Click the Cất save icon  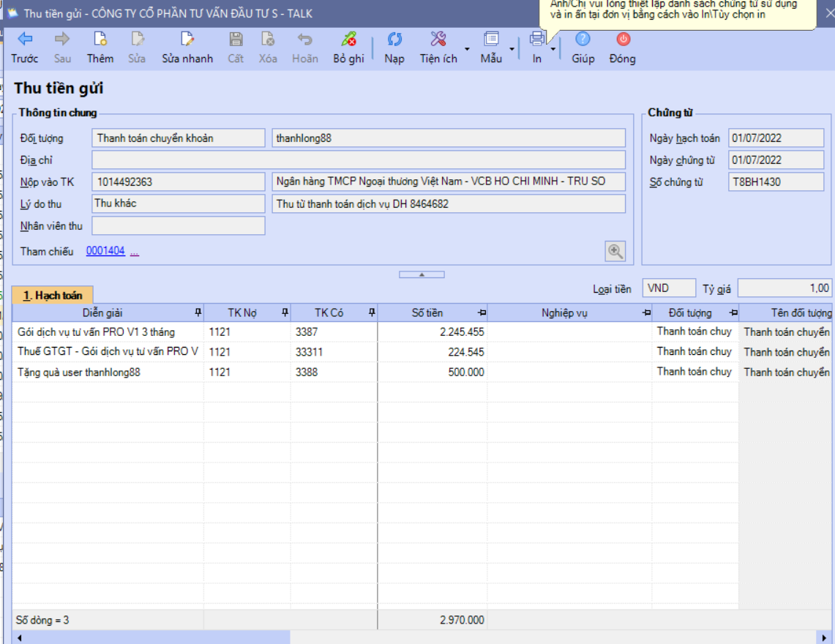[x=236, y=39]
